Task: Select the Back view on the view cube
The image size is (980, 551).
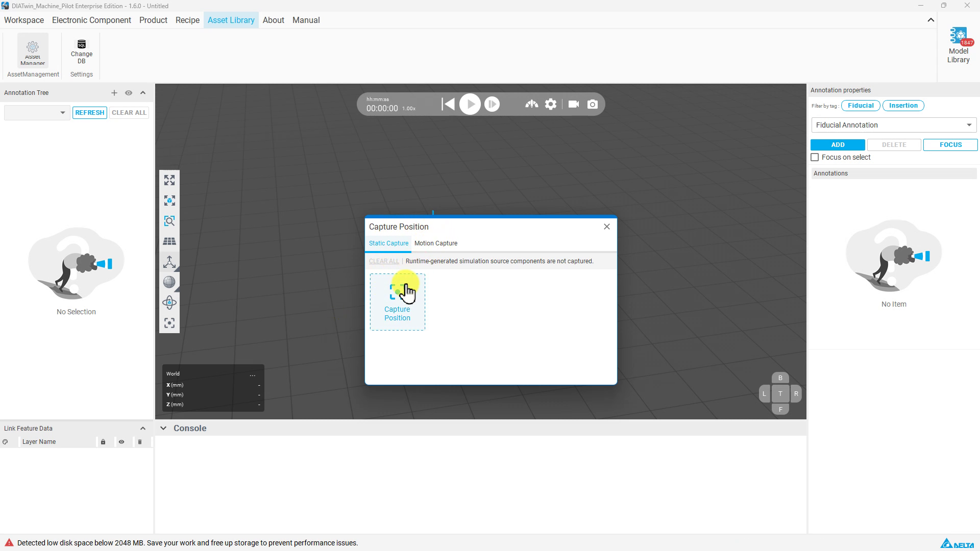Action: click(x=780, y=378)
